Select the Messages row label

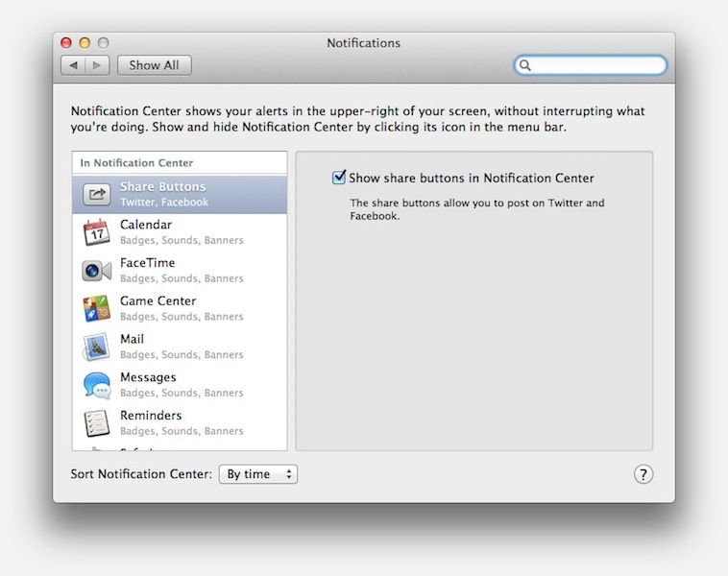(x=148, y=377)
